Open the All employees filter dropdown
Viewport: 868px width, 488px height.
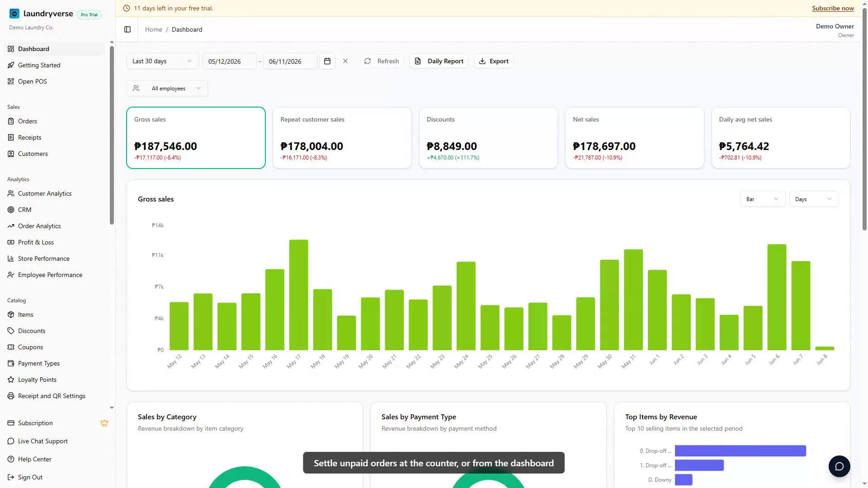[x=167, y=88]
